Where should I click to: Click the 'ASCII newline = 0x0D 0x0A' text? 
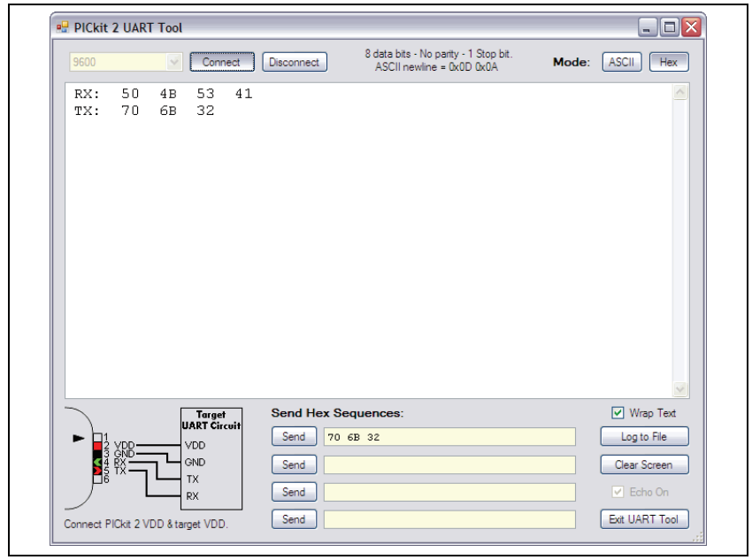point(436,67)
